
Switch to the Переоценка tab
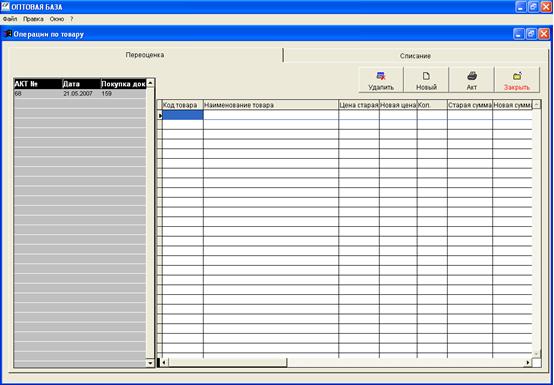coord(145,55)
